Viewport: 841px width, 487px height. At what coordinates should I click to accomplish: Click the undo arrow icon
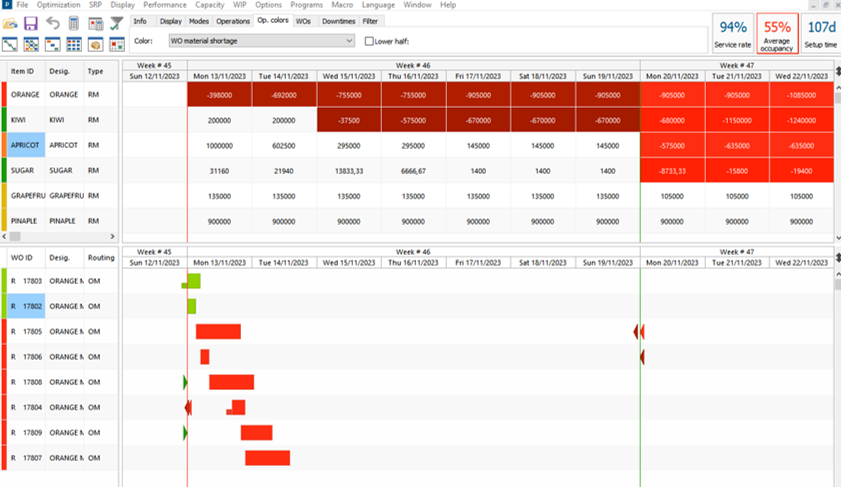(53, 23)
